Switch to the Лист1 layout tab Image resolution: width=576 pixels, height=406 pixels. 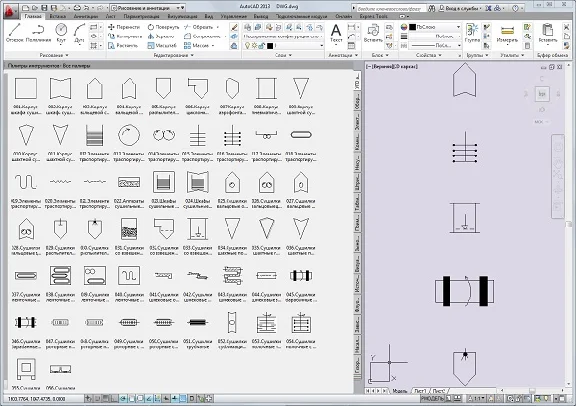(x=420, y=391)
